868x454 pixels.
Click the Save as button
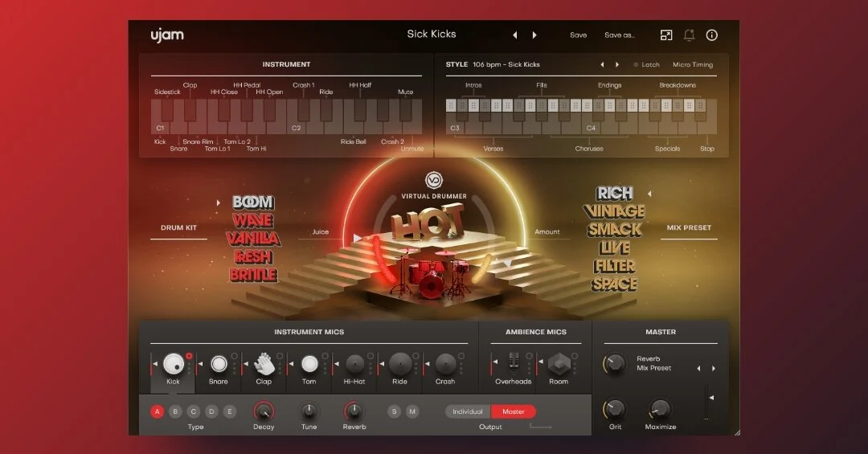click(x=620, y=35)
